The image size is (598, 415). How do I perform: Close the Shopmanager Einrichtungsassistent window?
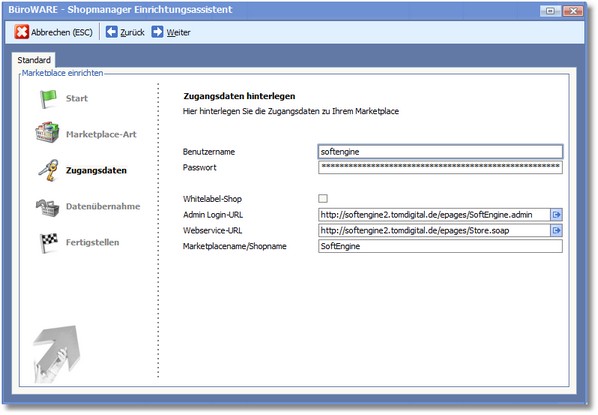pos(573,11)
